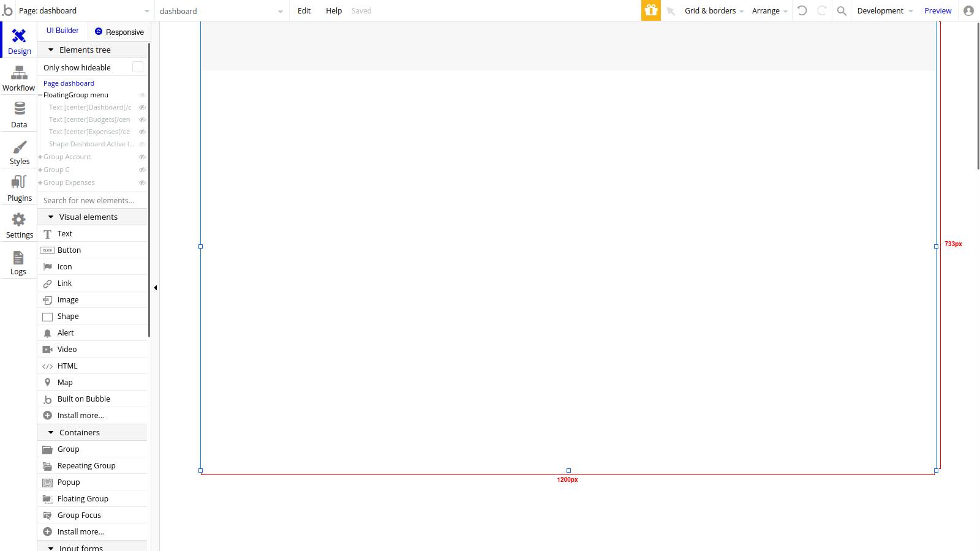The image size is (980, 551).
Task: Open the Settings panel
Action: click(18, 224)
